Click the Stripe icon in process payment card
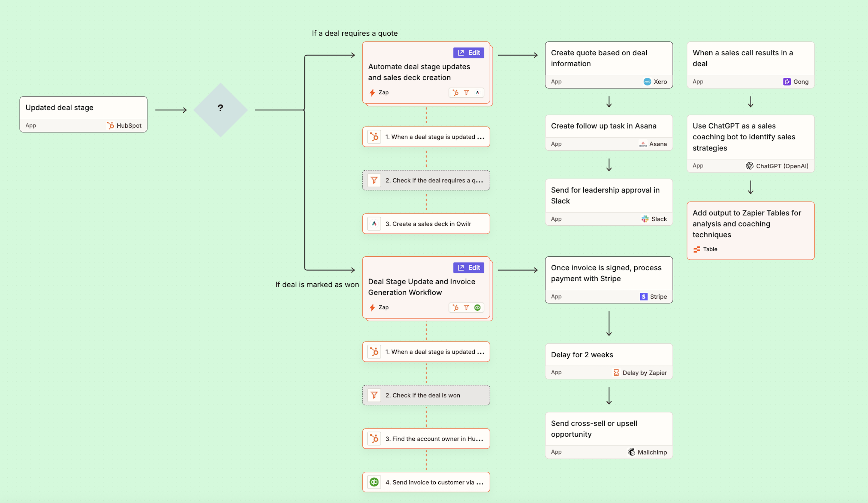This screenshot has height=503, width=868. (x=643, y=297)
